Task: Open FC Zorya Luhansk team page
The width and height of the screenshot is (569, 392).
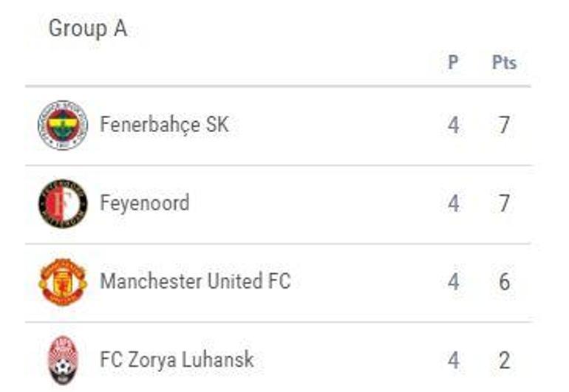Action: click(x=177, y=360)
